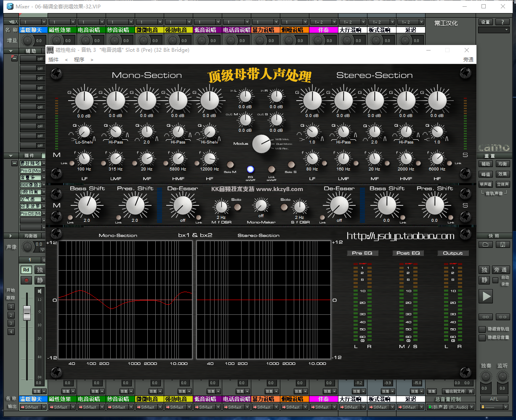Click the 独奏 solo level knob
This screenshot has width=516, height=420.
click(486, 377)
